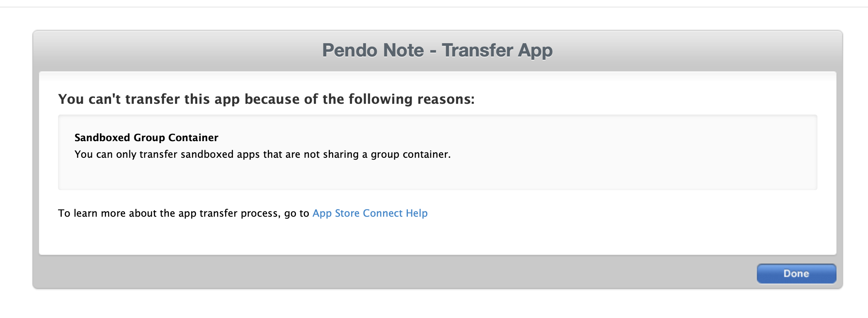Select the 'Sandboxed Group Container' bold label
Screen dimensions: 868x318
coord(146,137)
